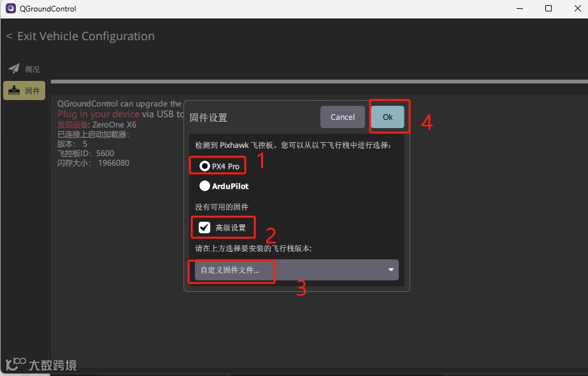The width and height of the screenshot is (588, 376).
Task: Click the 已连接上启动加载器 line
Action: pos(93,134)
